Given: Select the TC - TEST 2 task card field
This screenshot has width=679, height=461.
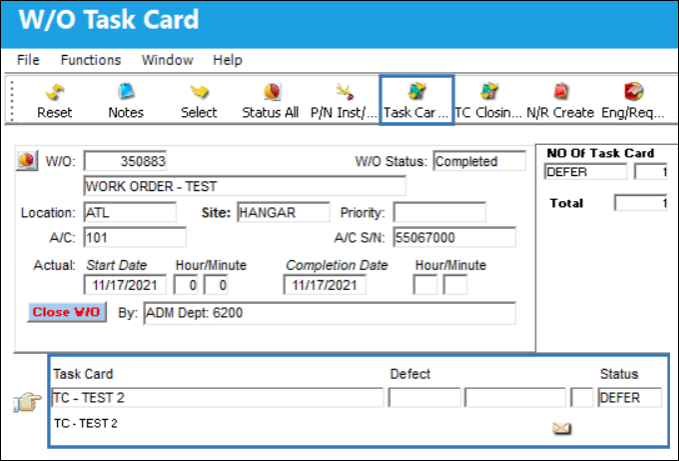Looking at the screenshot, I should (x=217, y=397).
